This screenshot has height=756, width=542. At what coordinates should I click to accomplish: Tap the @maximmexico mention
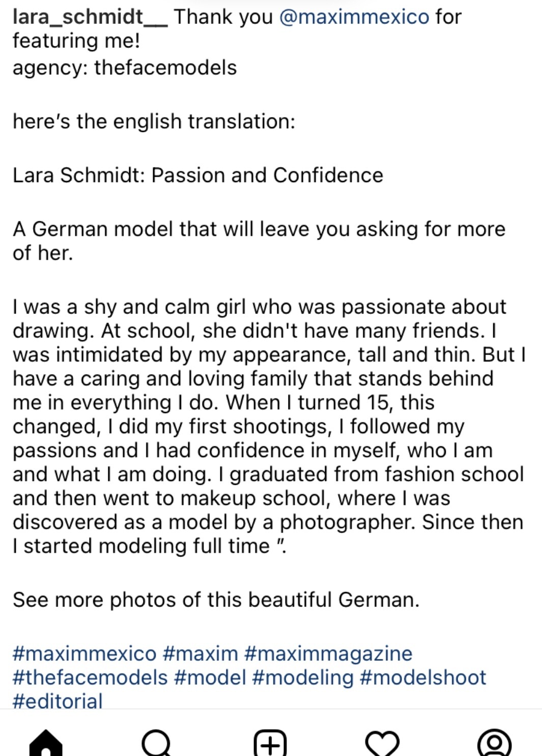tap(354, 17)
